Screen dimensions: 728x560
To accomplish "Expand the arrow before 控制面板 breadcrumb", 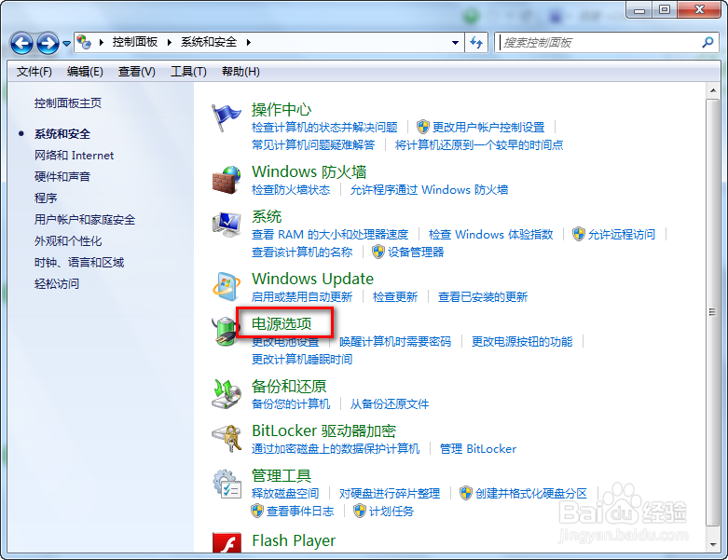I will click(102, 43).
